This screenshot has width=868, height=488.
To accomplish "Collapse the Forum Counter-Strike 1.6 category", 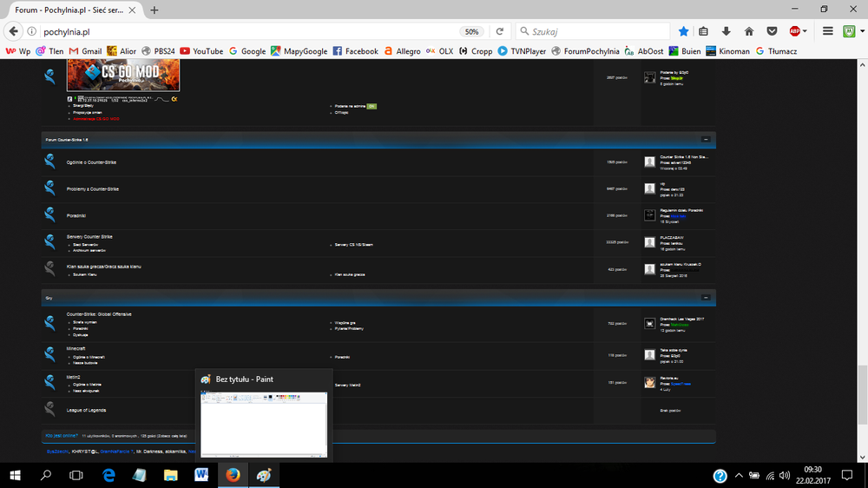I will tap(706, 139).
